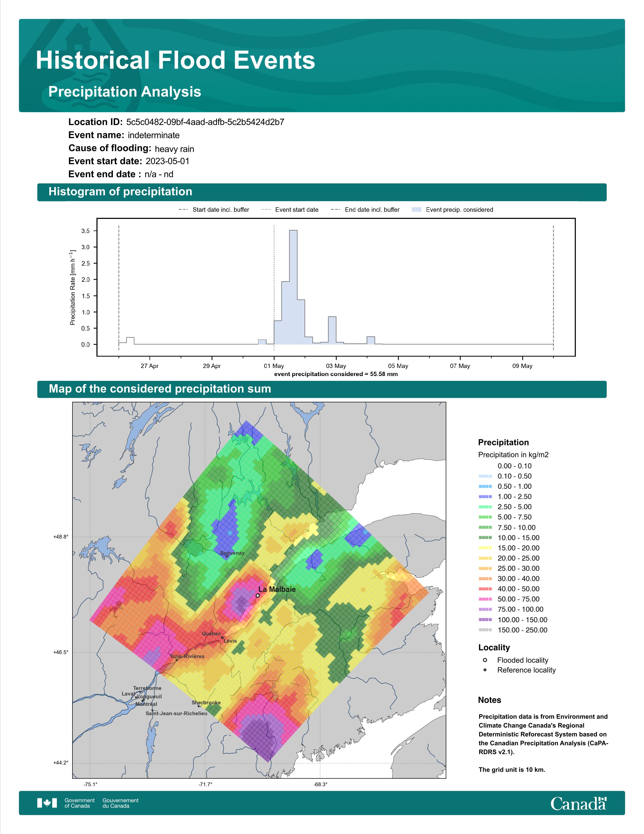
Task: Click the 'End date incl. buffer' legend entry
Action: click(x=365, y=210)
